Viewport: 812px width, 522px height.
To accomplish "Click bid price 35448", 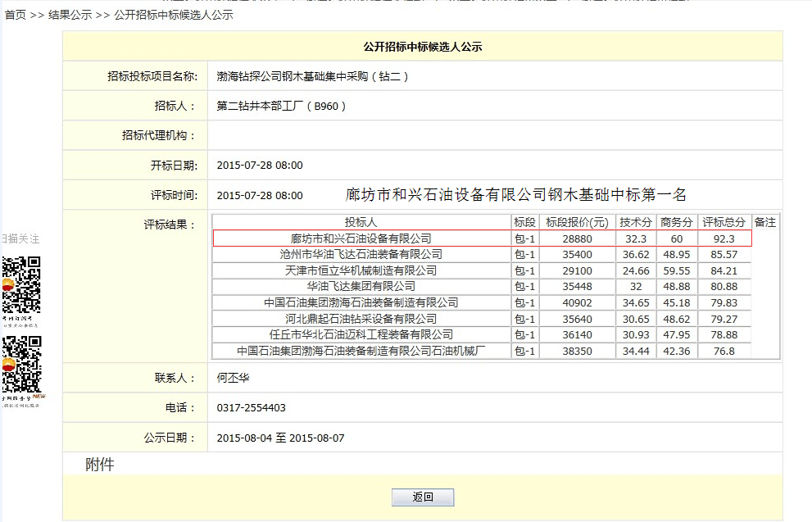I will point(578,286).
